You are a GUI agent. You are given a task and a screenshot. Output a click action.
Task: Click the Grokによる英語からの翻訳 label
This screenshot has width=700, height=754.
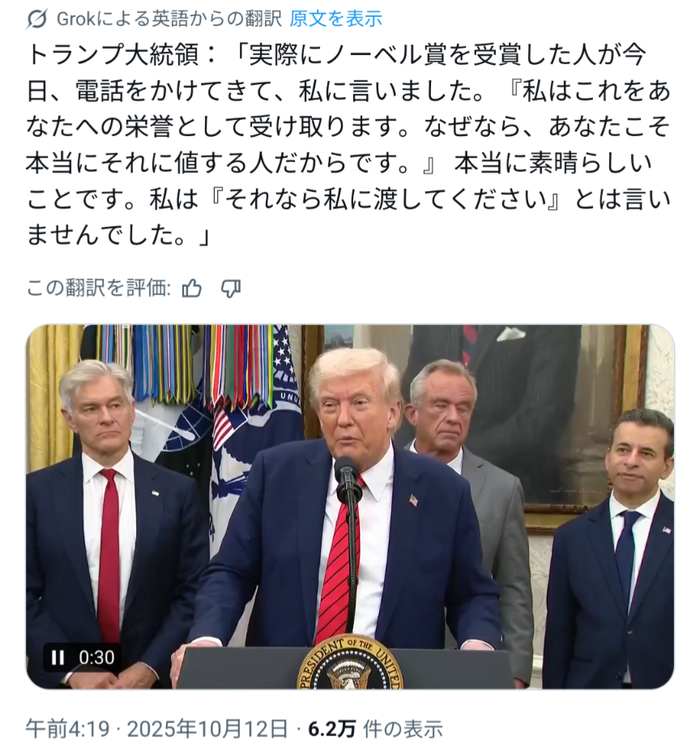[169, 19]
